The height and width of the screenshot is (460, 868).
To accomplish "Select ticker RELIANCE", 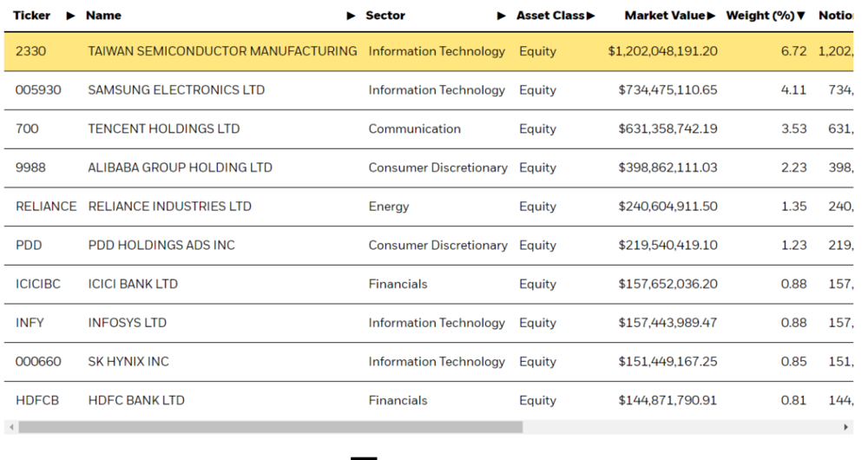I will [46, 206].
